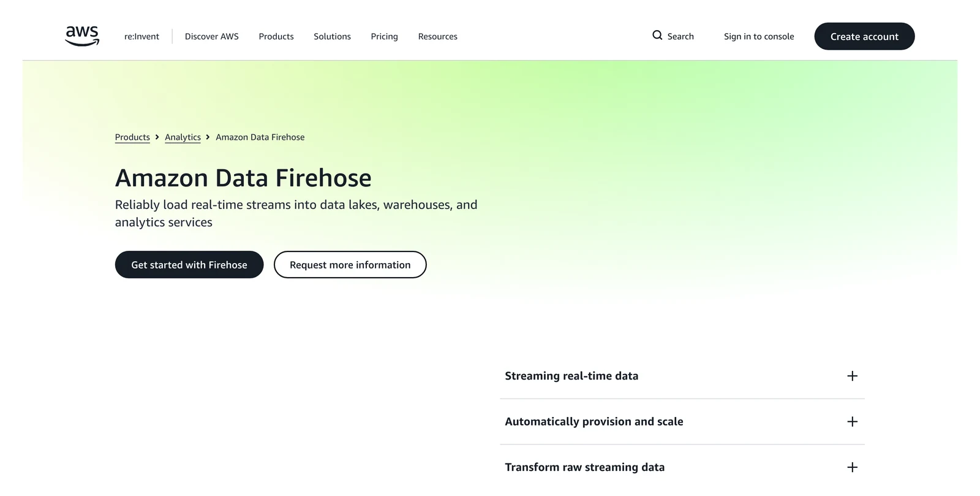The image size is (980, 496).
Task: Click Sign in to console
Action: (x=759, y=37)
